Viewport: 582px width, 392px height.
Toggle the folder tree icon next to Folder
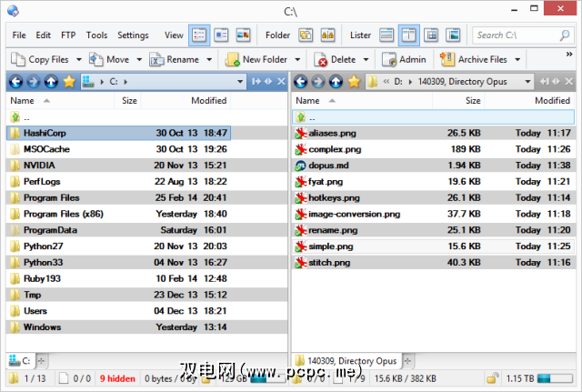pyautogui.click(x=306, y=35)
